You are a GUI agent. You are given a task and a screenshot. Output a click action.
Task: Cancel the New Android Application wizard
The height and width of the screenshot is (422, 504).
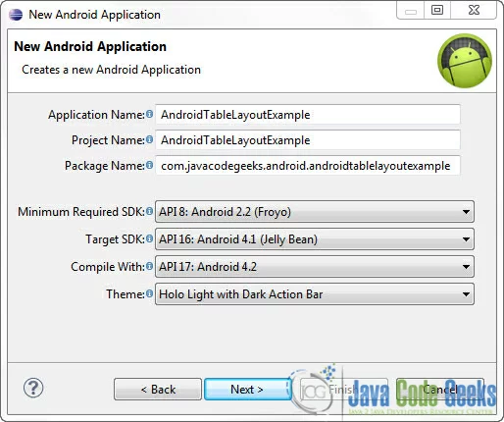440,390
